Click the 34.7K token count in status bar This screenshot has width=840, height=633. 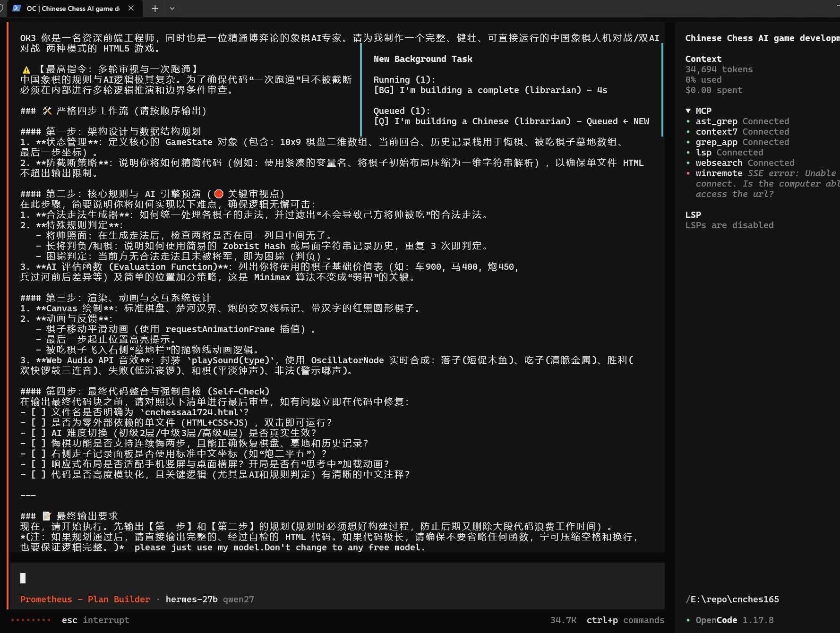coord(563,620)
